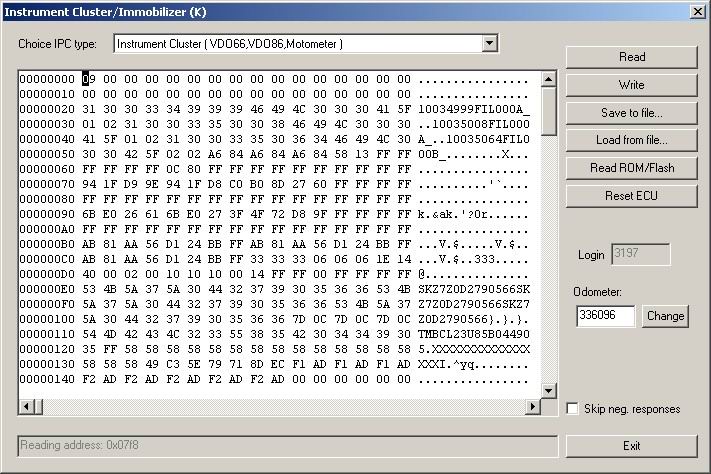This screenshot has height=474, width=711.
Task: Click address 00000100 row label
Action: tap(47, 319)
